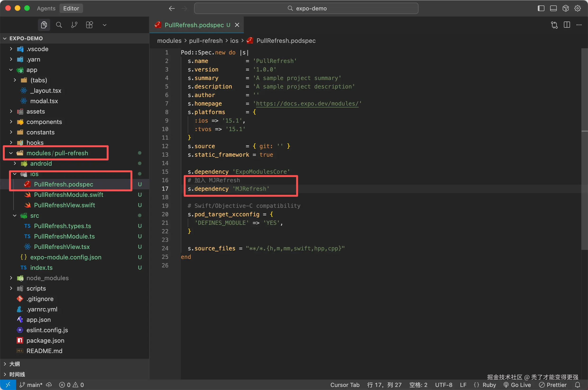The width and height of the screenshot is (588, 390).
Task: Open the Source Control branch icon
Action: click(x=74, y=25)
